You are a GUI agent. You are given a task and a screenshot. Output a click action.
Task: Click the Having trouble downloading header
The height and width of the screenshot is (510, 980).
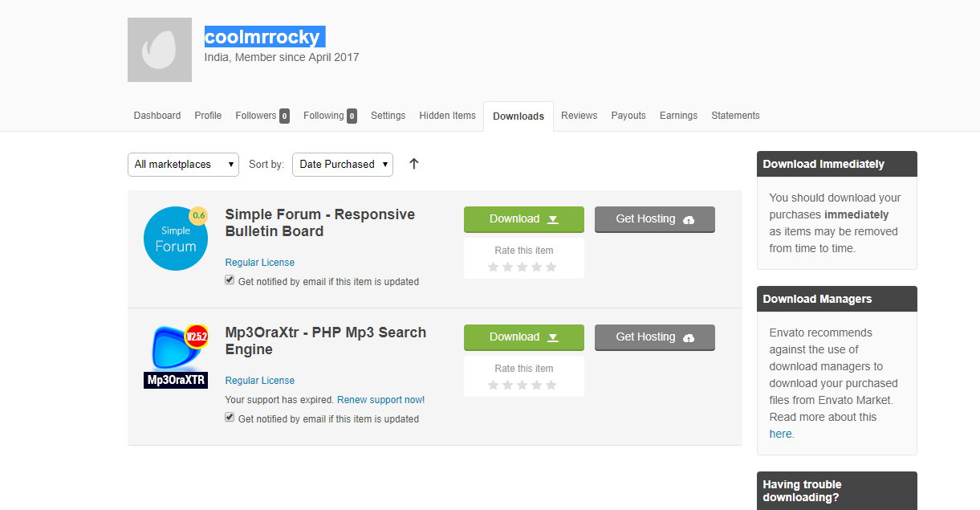837,491
